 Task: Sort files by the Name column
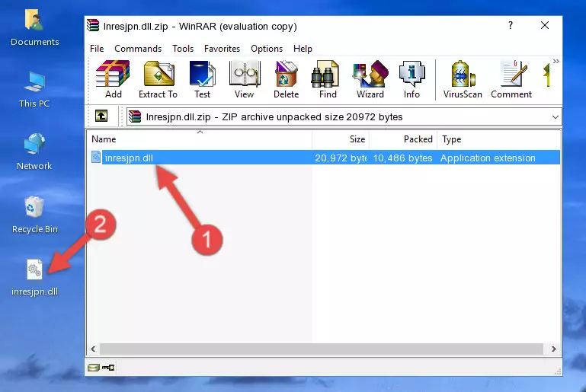(200, 139)
